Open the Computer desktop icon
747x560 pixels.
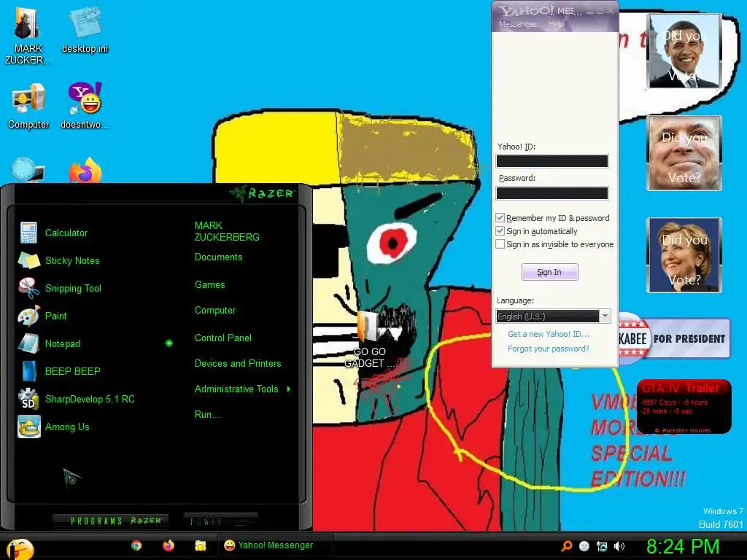coord(28,106)
